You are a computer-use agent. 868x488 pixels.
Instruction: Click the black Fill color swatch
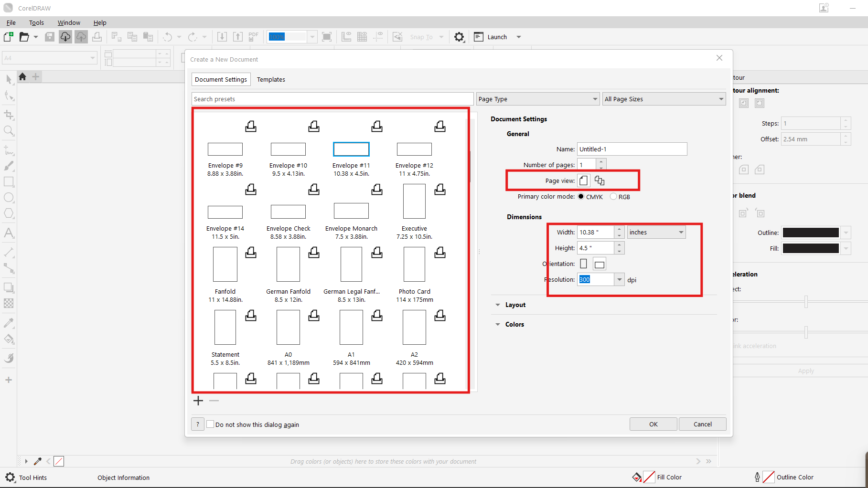point(811,248)
